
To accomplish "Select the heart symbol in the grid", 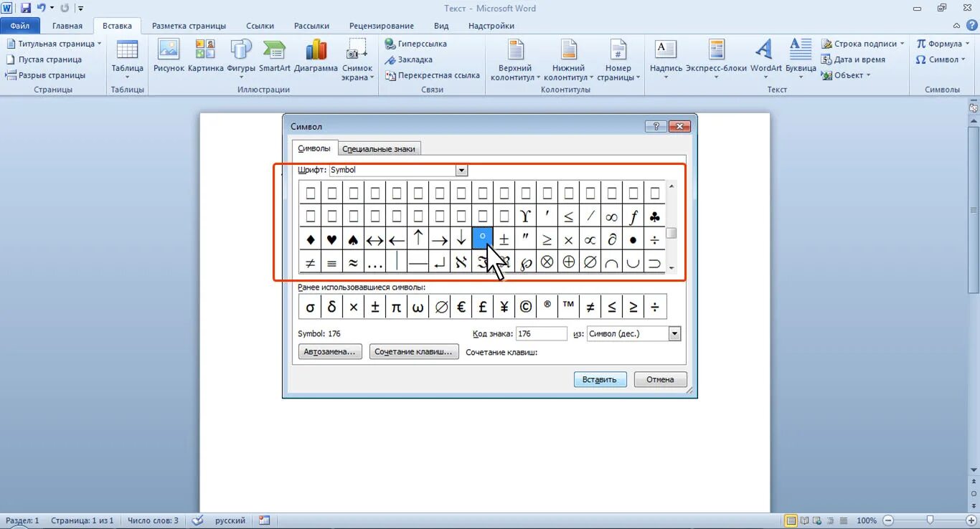I will [331, 239].
